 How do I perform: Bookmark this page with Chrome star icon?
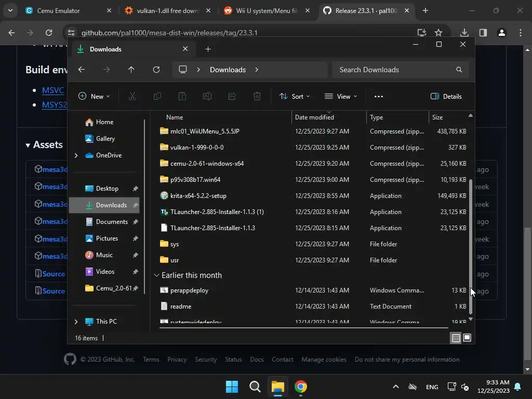pos(438,33)
